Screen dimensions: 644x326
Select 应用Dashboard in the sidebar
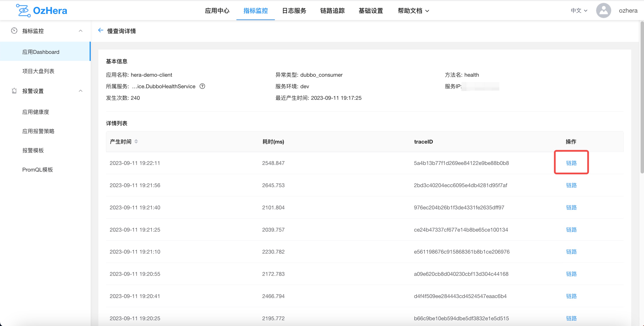45,52
